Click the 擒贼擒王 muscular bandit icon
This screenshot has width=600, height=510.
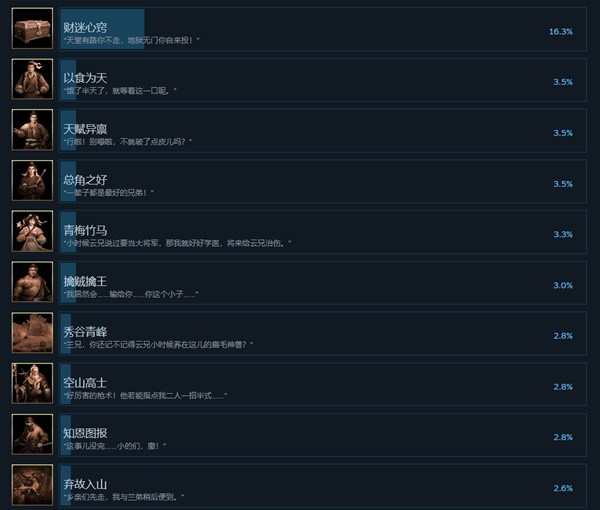[32, 282]
